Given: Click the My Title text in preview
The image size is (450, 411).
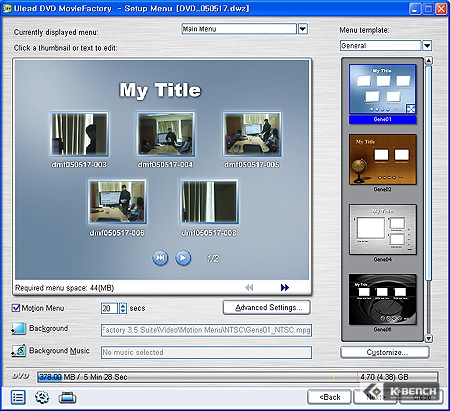Looking at the screenshot, I should pyautogui.click(x=160, y=90).
